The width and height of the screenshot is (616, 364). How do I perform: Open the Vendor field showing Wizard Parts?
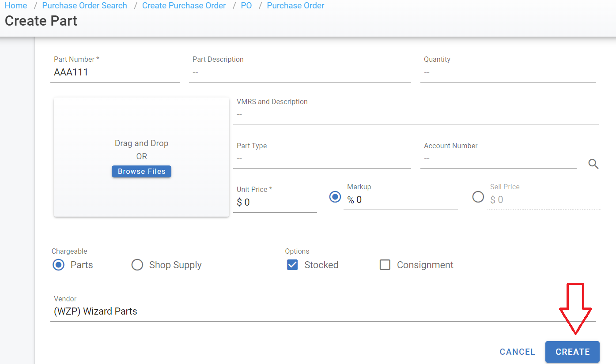click(322, 311)
